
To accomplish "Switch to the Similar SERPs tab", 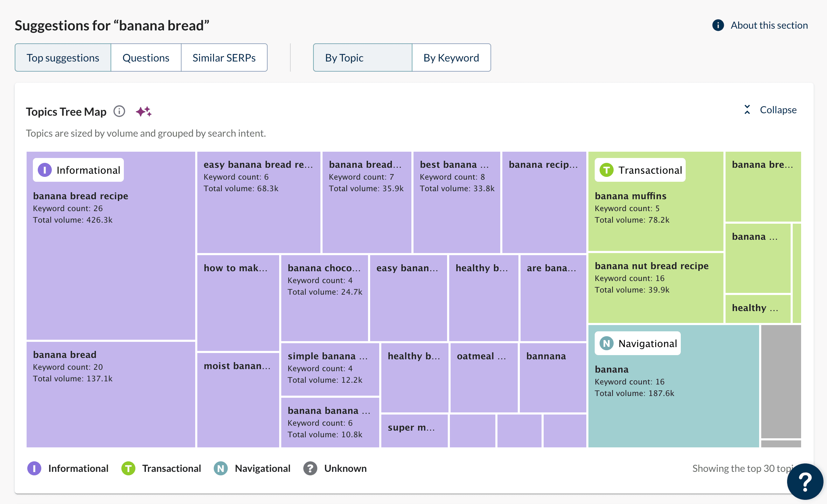I will pos(224,58).
